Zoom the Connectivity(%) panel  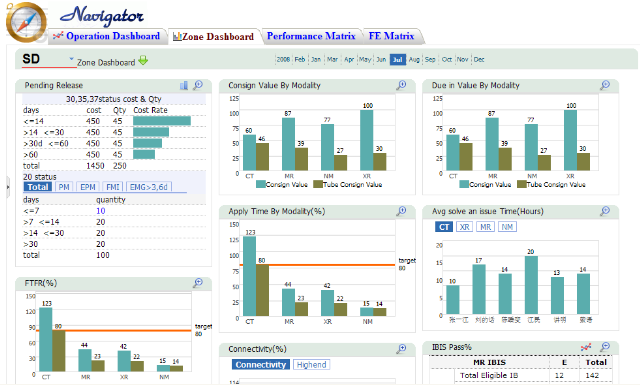point(402,348)
